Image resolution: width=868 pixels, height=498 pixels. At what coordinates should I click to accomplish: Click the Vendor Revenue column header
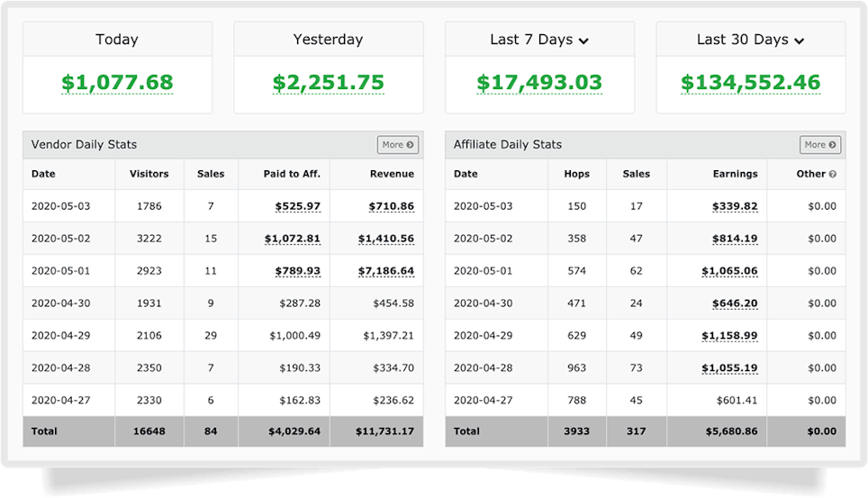392,174
